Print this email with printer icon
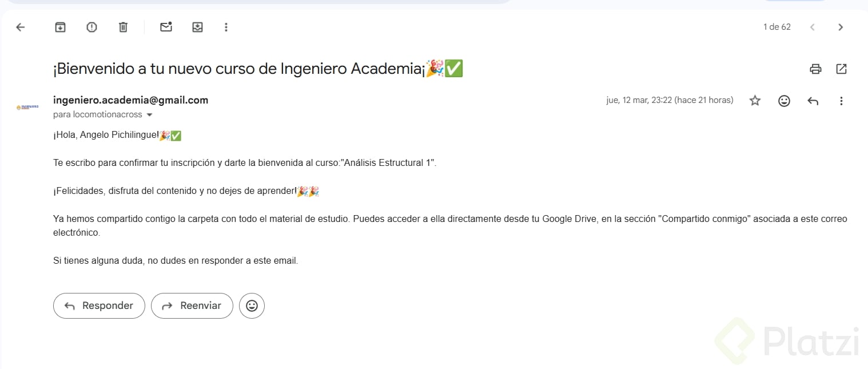The width and height of the screenshot is (868, 369). [815, 69]
